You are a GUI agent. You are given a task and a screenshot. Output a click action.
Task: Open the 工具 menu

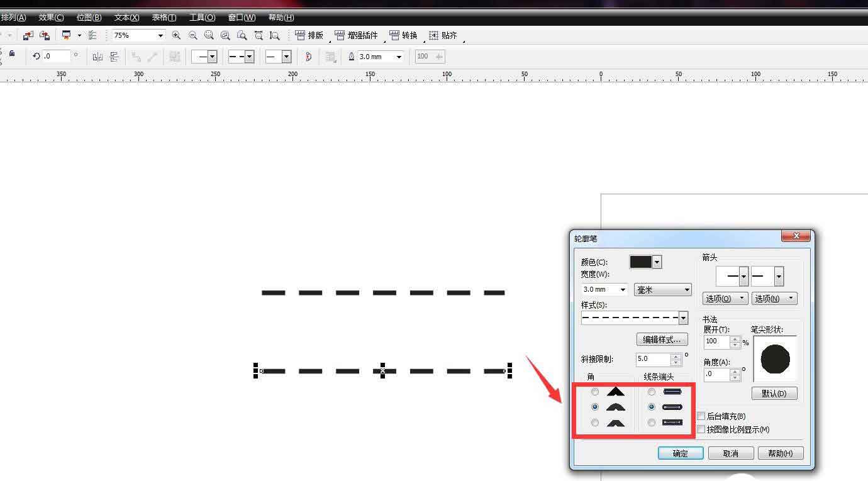(202, 18)
